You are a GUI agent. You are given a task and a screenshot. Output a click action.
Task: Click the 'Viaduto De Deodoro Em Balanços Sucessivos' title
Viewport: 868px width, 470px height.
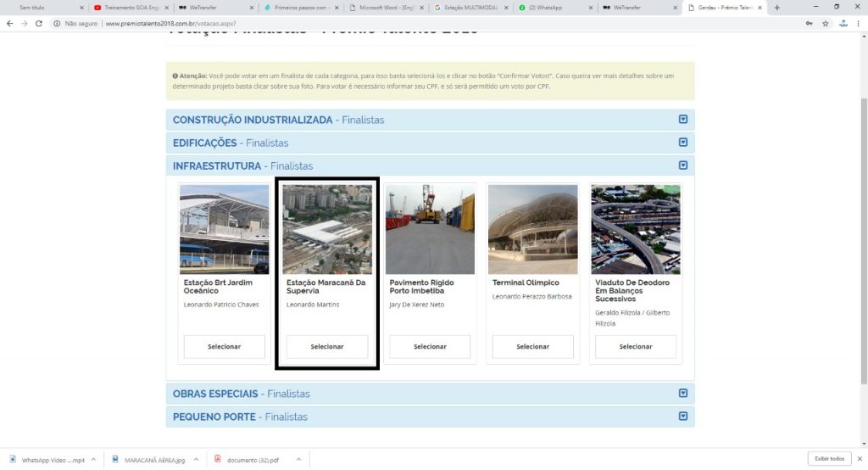[x=632, y=290]
